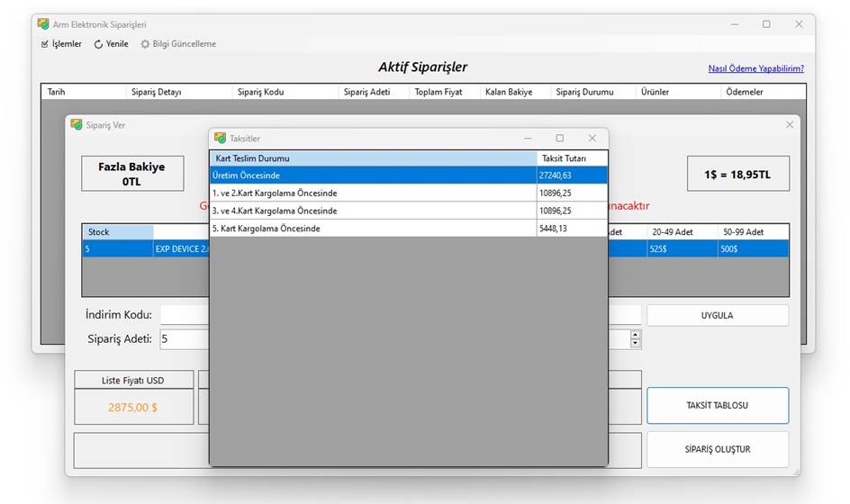Image resolution: width=850 pixels, height=504 pixels.
Task: Open the İşlemler menu
Action: point(61,44)
